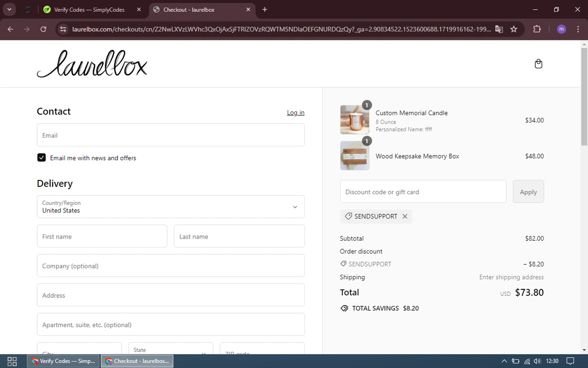
Task: Click the browser address bar URL
Action: pyautogui.click(x=281, y=29)
